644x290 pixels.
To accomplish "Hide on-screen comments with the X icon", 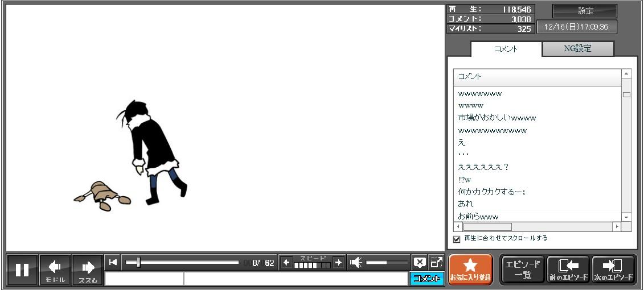I will [420, 262].
